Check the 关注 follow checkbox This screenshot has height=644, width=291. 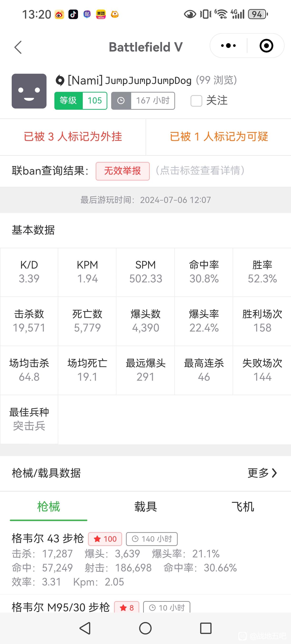[196, 101]
